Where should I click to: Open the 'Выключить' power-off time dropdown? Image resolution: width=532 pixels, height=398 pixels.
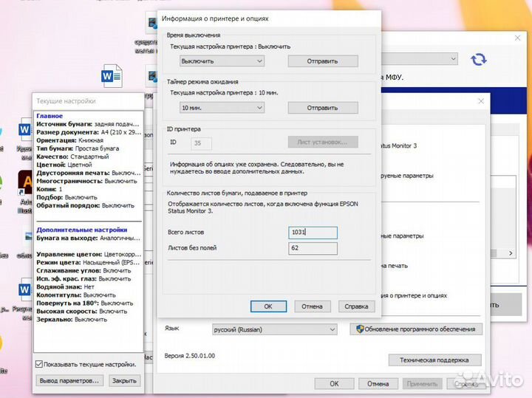[222, 61]
